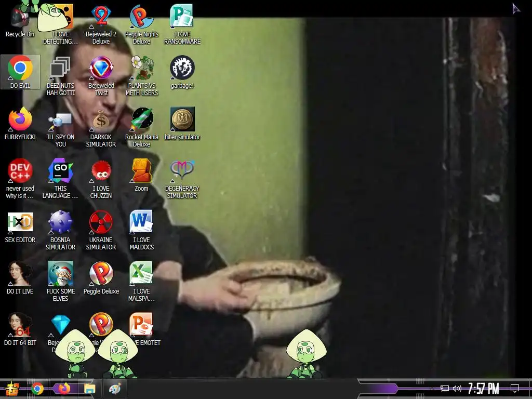The image size is (532, 399).
Task: Select the Firefox desktop shortcut
Action: (x=20, y=124)
